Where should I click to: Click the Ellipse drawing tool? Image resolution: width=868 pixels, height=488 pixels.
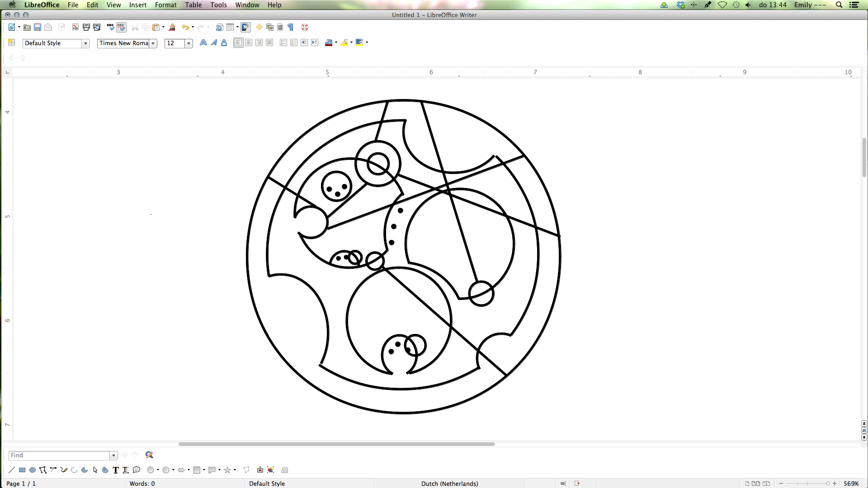click(33, 469)
